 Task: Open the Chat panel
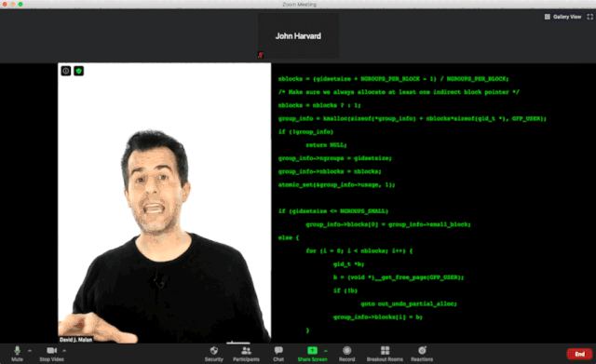[x=278, y=354]
